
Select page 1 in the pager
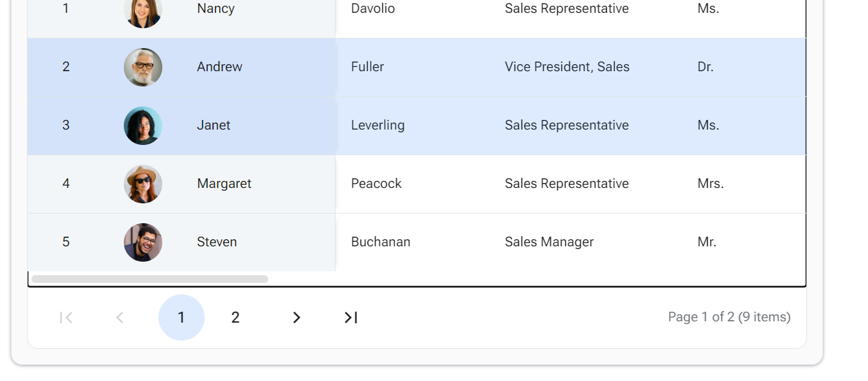[182, 317]
